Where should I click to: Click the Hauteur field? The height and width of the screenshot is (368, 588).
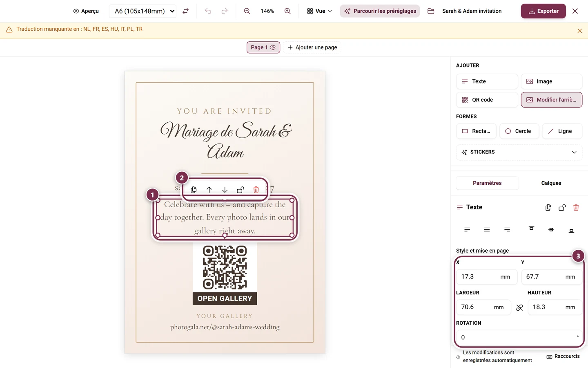coord(555,307)
